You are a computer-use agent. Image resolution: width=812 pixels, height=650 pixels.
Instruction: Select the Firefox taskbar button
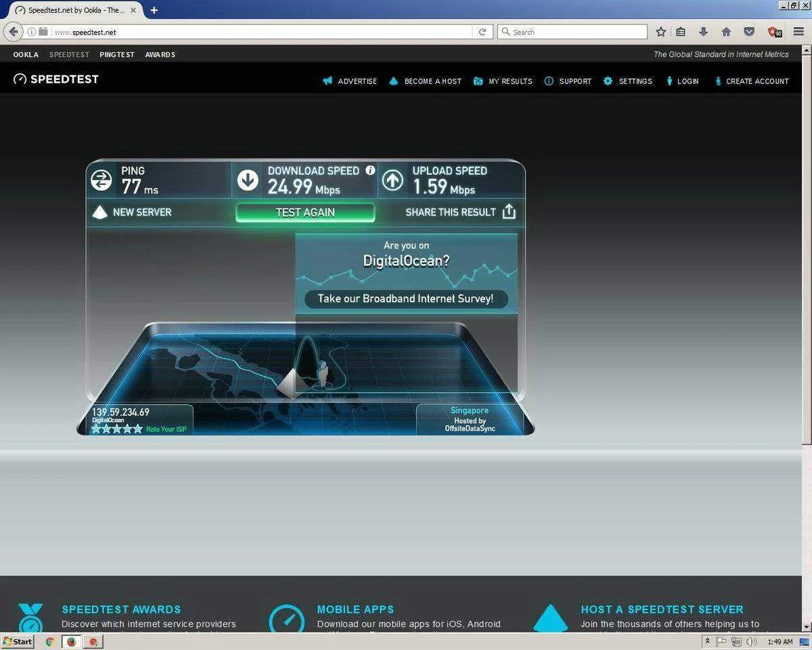pos(71,641)
